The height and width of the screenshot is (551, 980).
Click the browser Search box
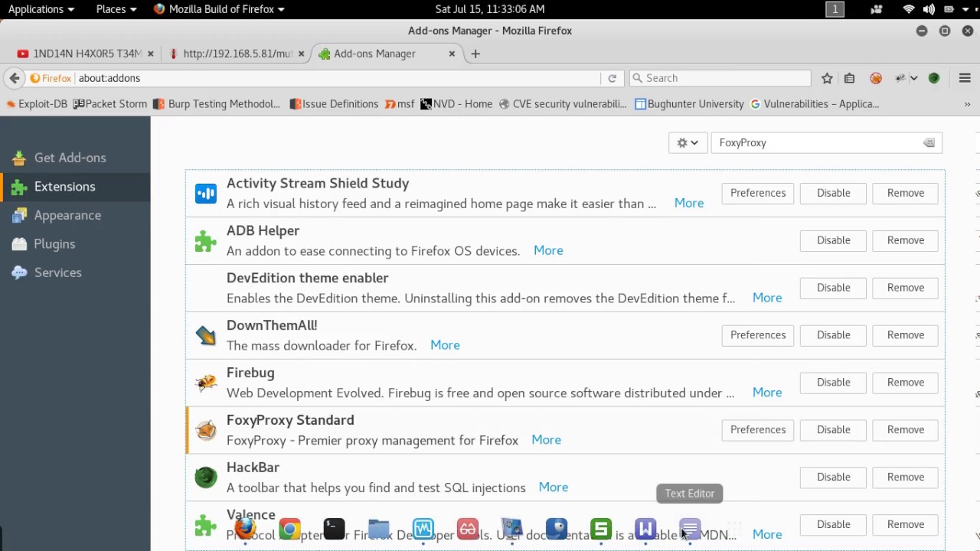pyautogui.click(x=720, y=78)
